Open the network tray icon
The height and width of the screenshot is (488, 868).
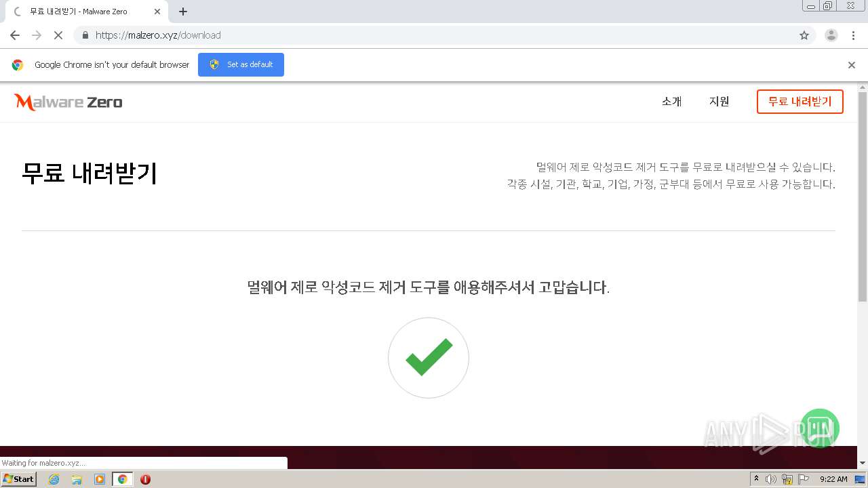point(787,479)
